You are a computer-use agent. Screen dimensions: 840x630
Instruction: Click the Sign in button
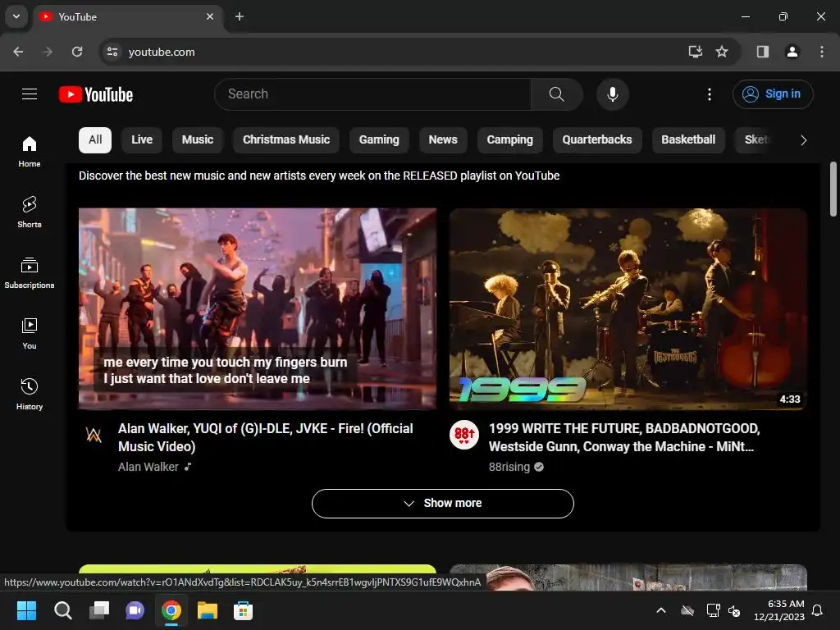[773, 94]
